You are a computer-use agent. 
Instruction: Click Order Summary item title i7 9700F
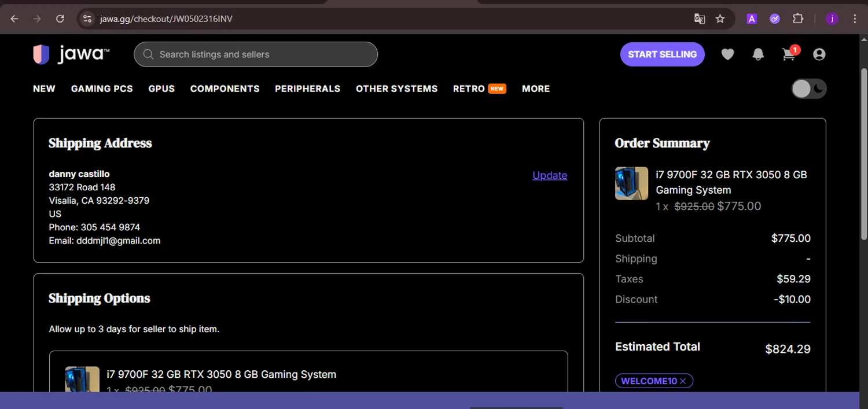point(731,182)
